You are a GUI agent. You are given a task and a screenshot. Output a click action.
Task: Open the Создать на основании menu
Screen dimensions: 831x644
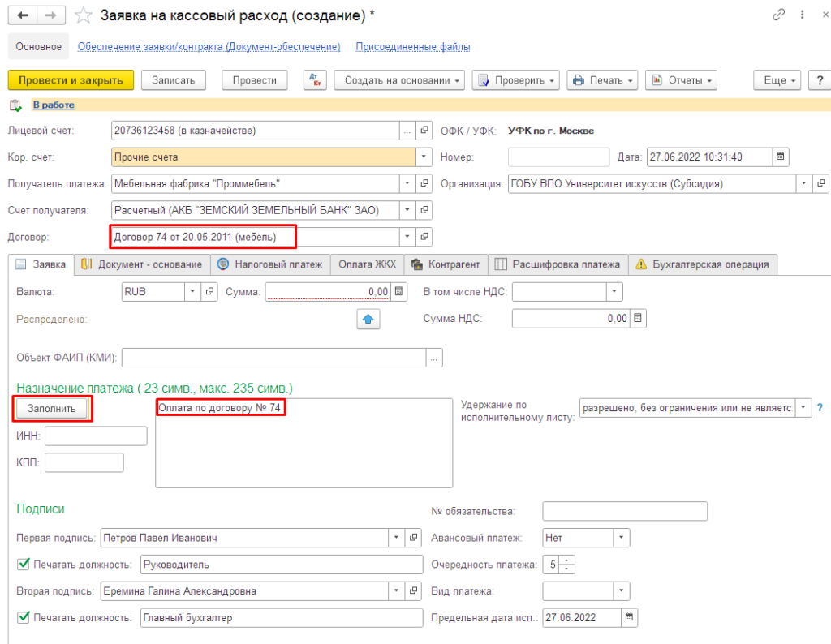401,80
